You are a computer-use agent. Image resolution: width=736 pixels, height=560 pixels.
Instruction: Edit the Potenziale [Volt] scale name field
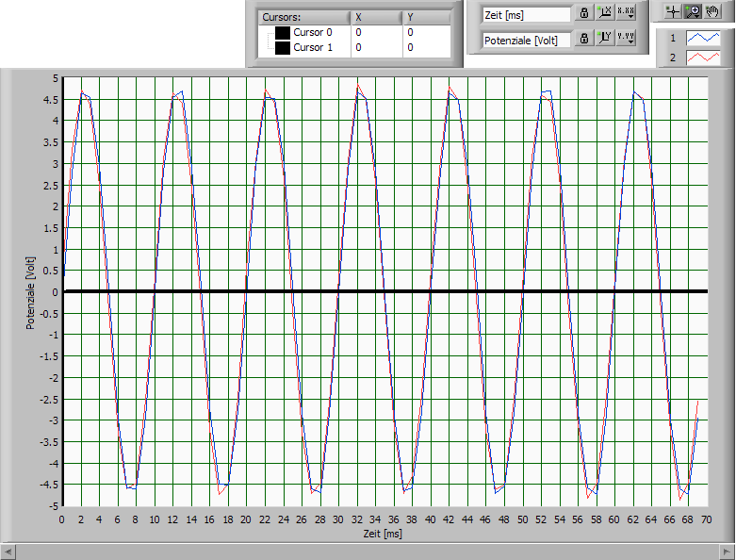[526, 41]
